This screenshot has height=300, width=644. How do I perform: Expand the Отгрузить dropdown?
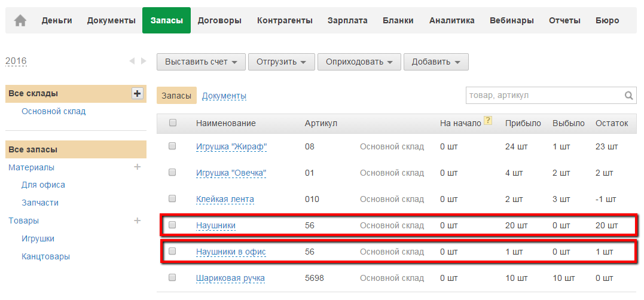point(281,62)
